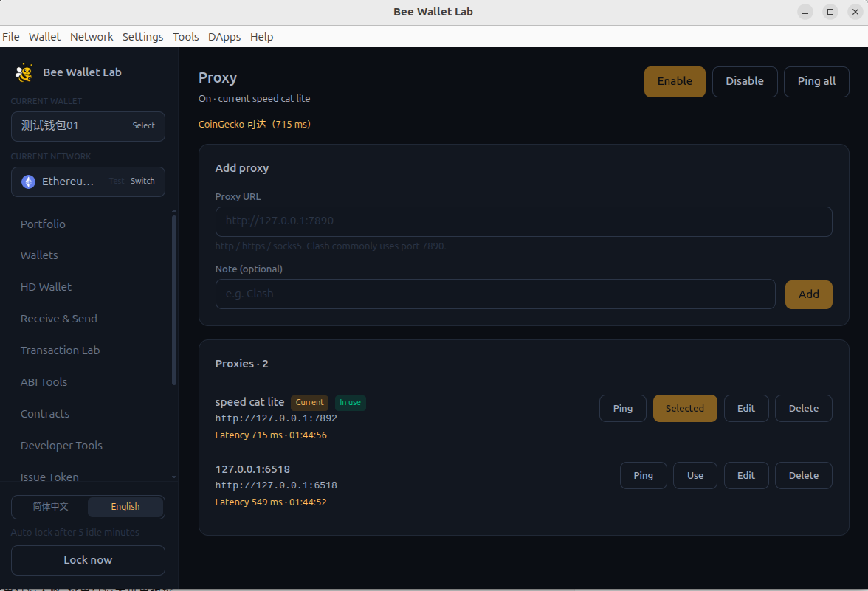The height and width of the screenshot is (591, 868).
Task: Click the http://127.0.0.1:6518 address text
Action: [276, 485]
